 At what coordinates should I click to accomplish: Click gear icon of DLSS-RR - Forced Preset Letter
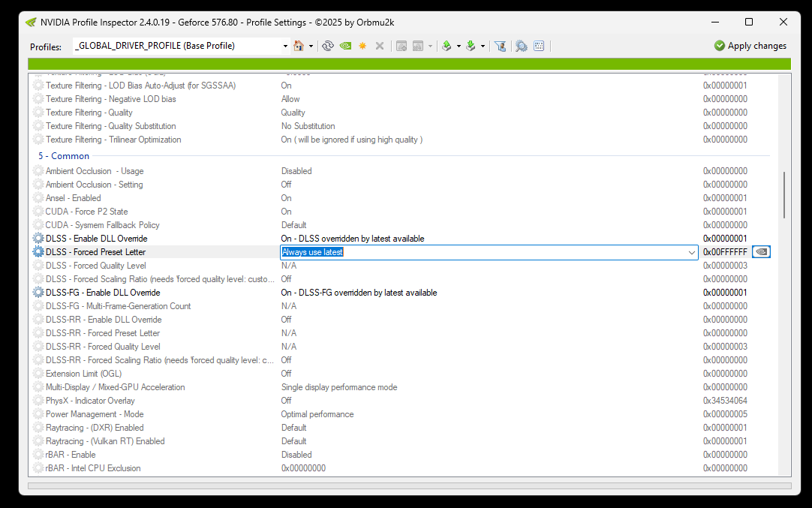38,333
